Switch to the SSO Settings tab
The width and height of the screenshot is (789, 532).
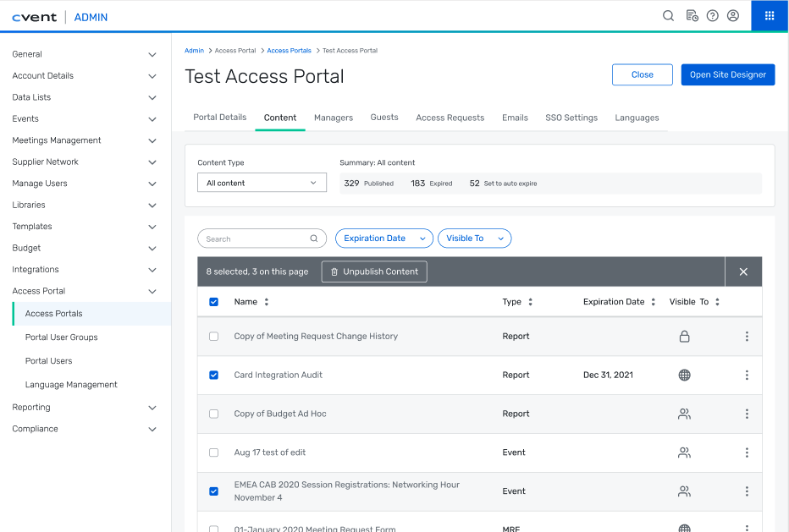pos(571,118)
